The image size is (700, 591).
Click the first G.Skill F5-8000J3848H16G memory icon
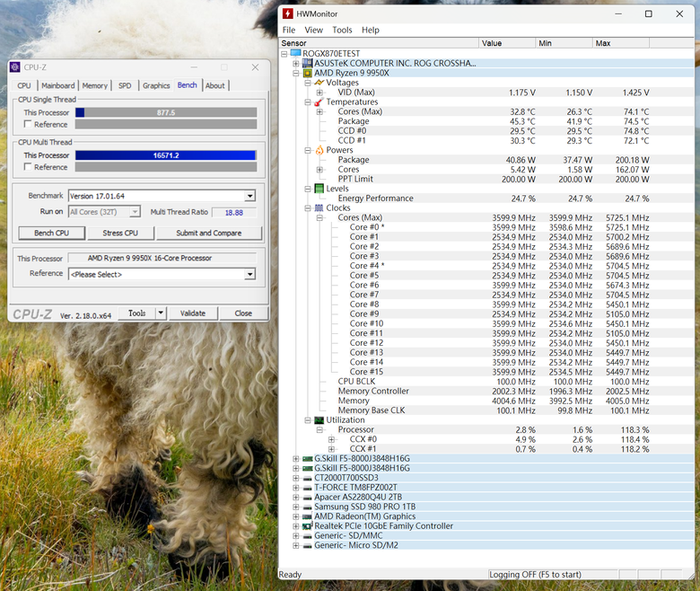307,459
